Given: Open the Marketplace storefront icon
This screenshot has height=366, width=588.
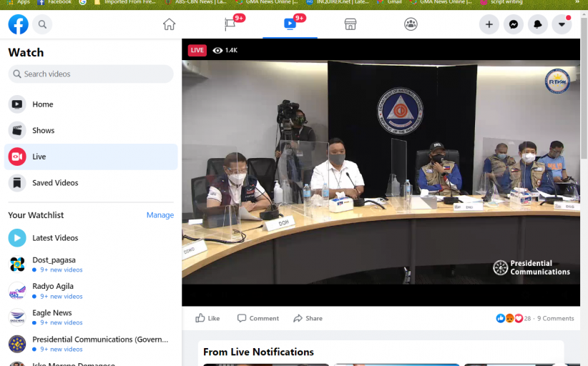Looking at the screenshot, I should pyautogui.click(x=351, y=24).
